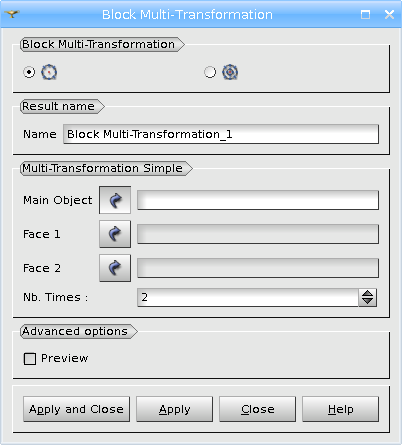Click the double multi-transformation icon
This screenshot has width=402, height=445.
coord(230,72)
